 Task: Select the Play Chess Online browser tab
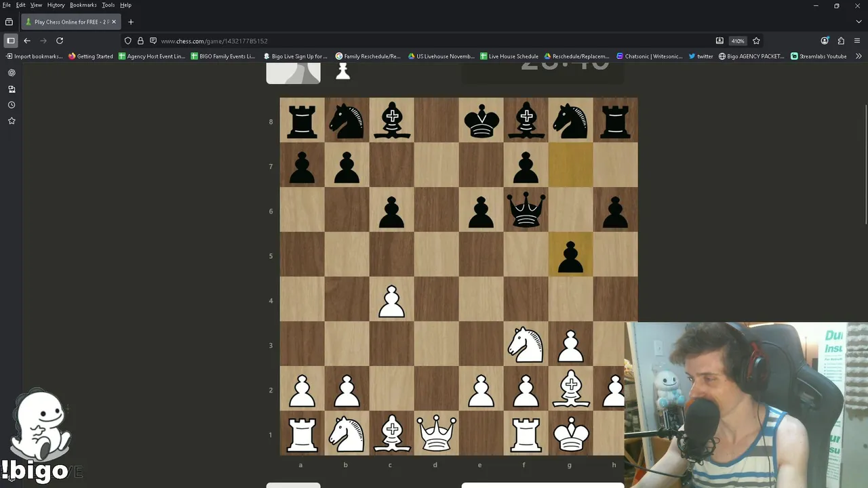pyautogui.click(x=71, y=22)
